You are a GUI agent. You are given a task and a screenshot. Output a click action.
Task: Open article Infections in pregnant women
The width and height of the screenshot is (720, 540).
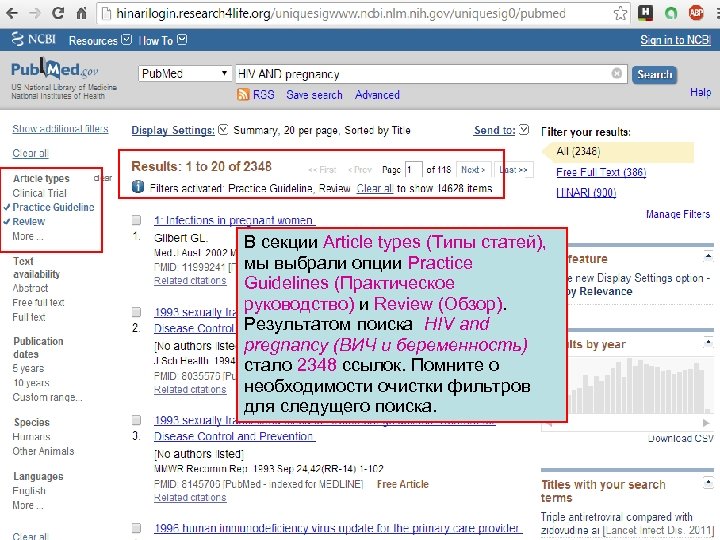tap(235, 220)
